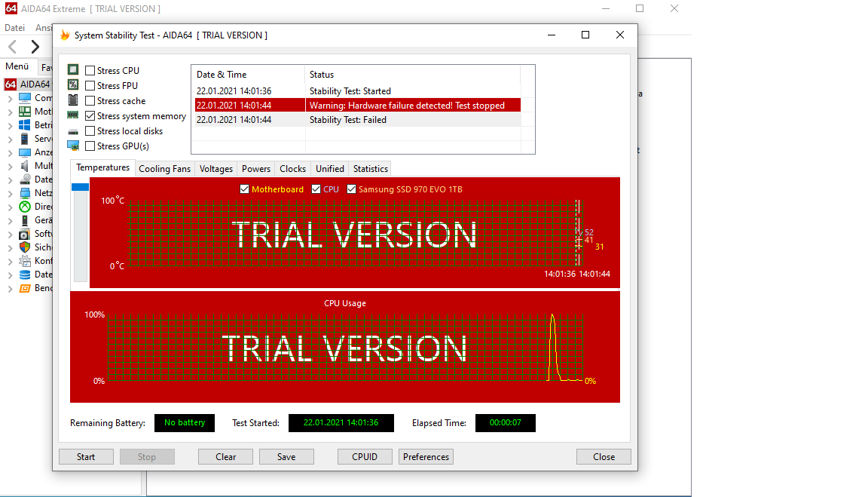Open the CPUID panel
Viewport: 868px width, 497px height.
pos(365,456)
